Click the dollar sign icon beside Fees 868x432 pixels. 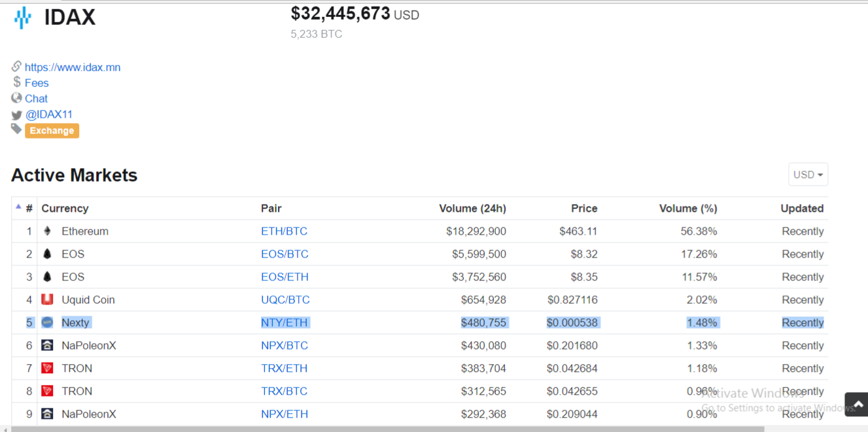(x=17, y=82)
